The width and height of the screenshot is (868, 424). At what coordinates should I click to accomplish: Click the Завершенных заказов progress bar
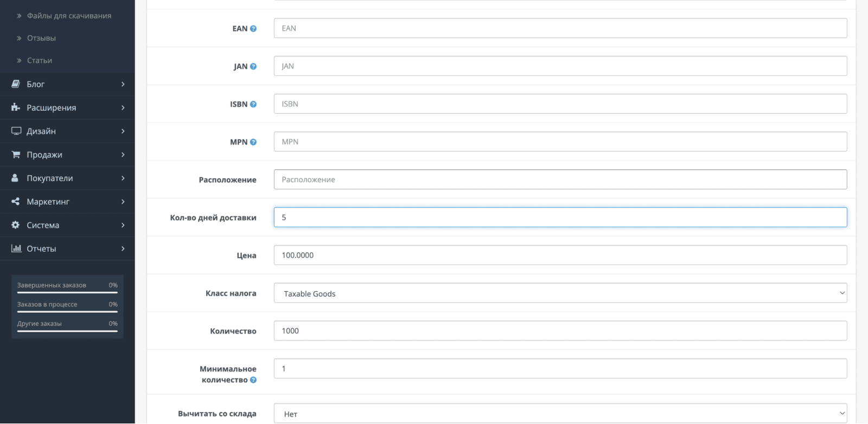pyautogui.click(x=67, y=293)
